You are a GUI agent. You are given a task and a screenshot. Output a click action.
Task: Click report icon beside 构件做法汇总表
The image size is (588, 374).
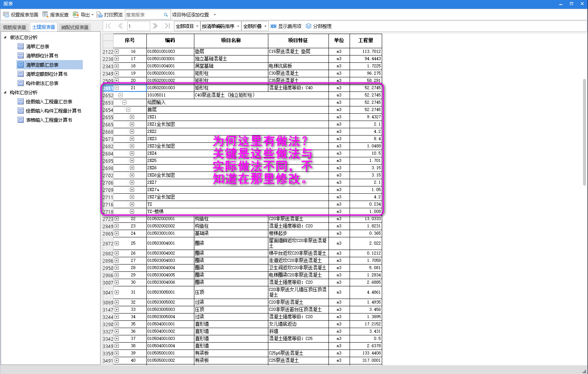coord(21,83)
